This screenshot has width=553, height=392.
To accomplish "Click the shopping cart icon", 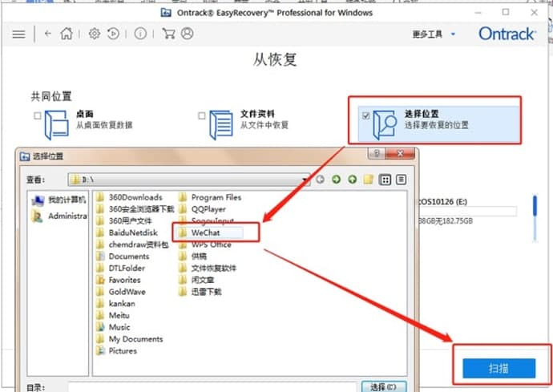I will pos(168,34).
